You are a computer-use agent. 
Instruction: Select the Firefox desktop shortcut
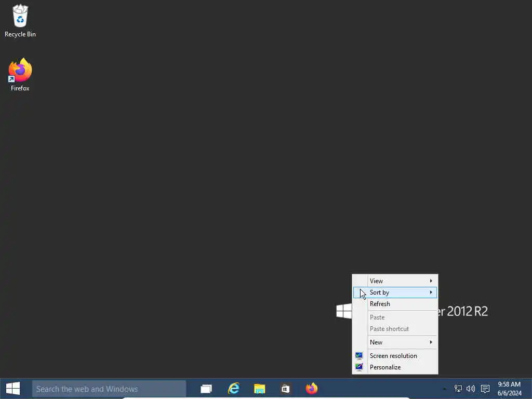[x=20, y=75]
